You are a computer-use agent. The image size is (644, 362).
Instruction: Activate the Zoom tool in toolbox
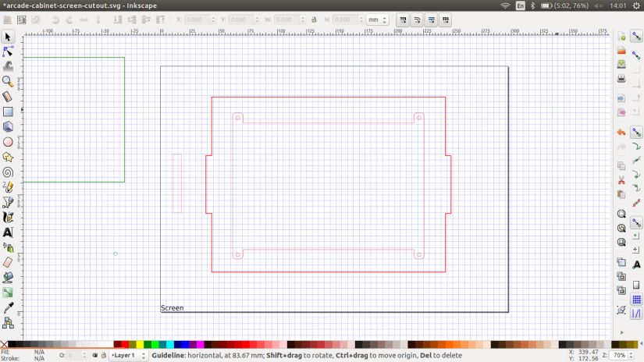point(8,81)
